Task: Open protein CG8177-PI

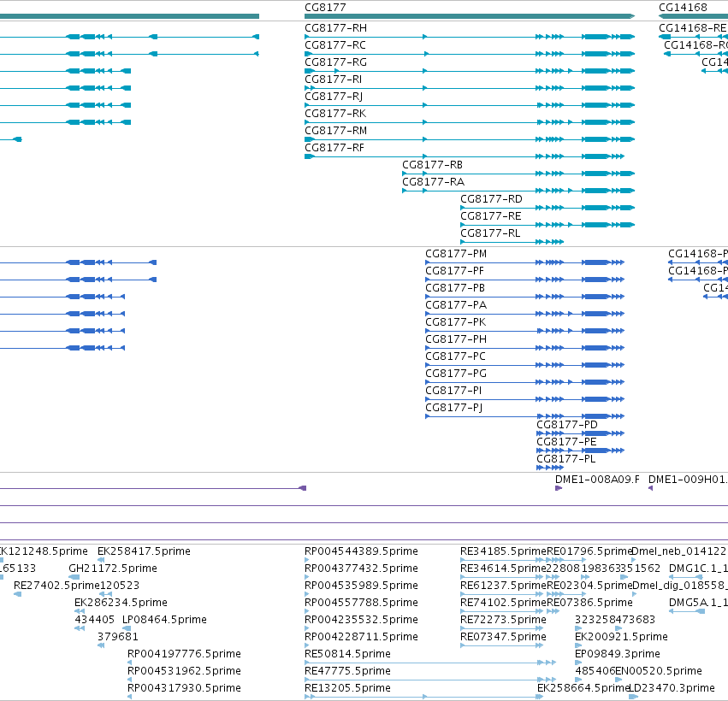Action: [453, 391]
